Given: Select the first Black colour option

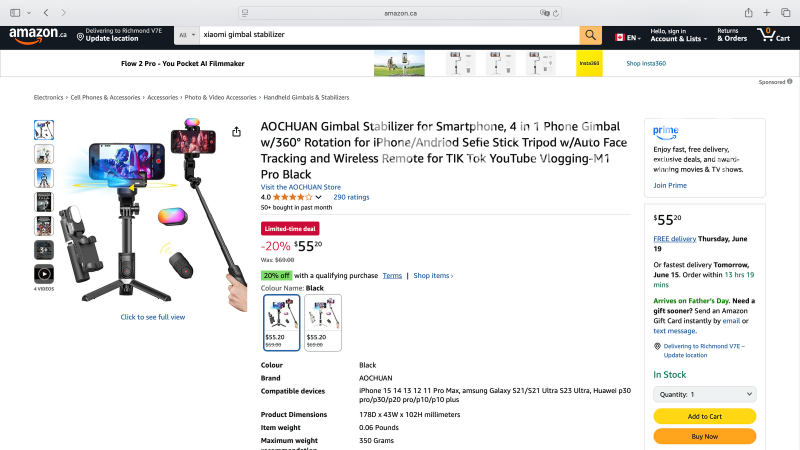Looking at the screenshot, I should pos(281,322).
